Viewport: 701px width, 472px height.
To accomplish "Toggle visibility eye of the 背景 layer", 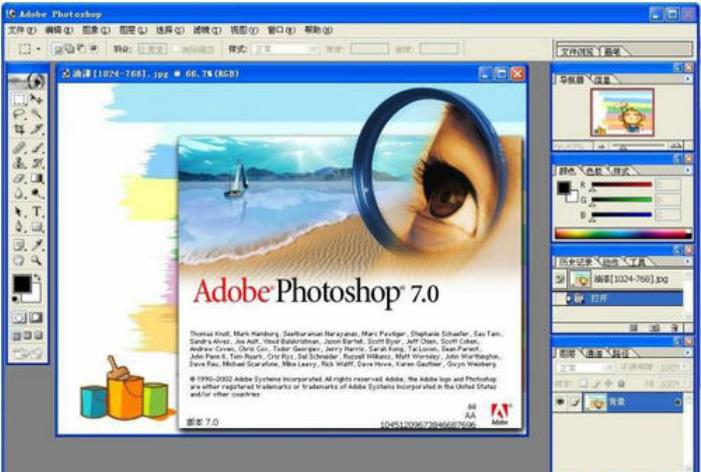I will click(x=560, y=402).
